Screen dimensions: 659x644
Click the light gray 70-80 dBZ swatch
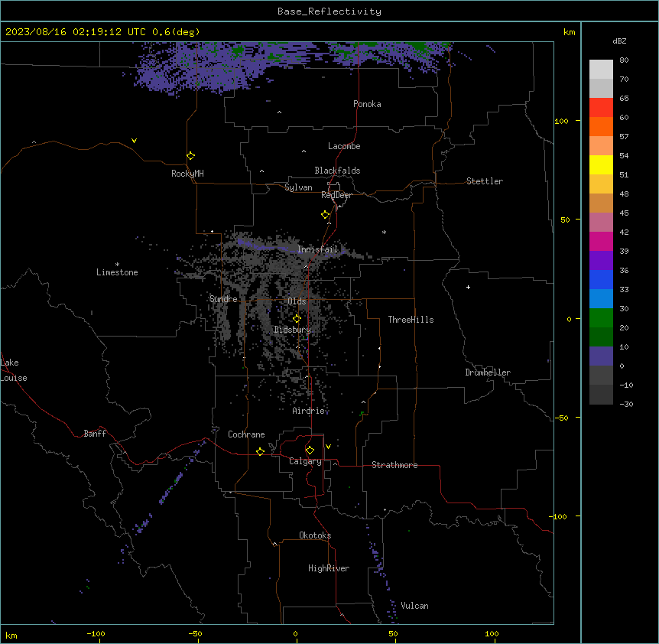coord(601,70)
